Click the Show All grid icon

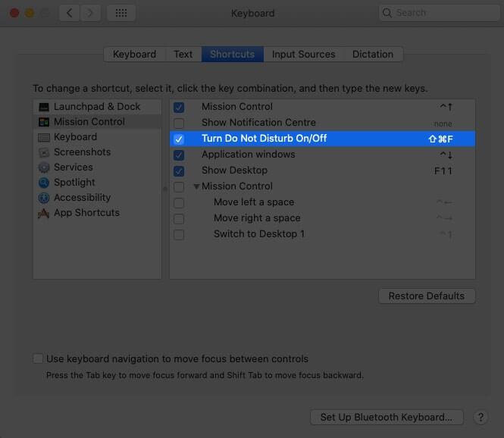tap(121, 13)
